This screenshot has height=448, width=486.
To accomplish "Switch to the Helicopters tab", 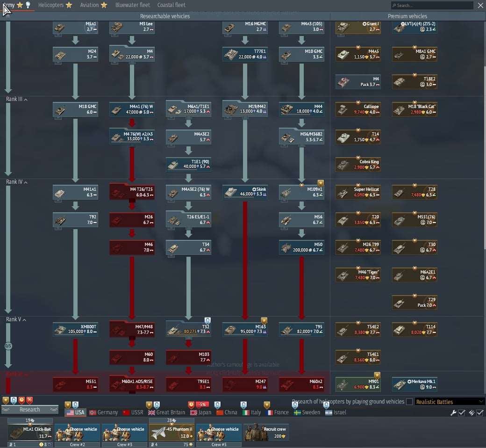I will pos(55,5).
